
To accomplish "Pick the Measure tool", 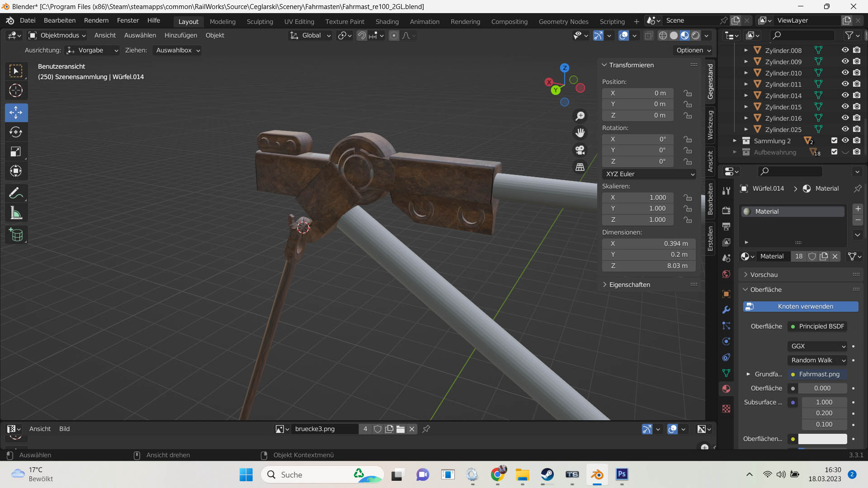I will [x=16, y=213].
